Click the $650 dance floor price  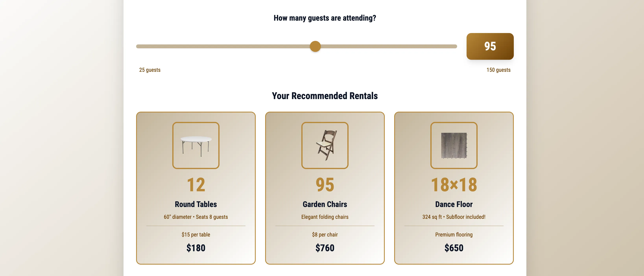pyautogui.click(x=454, y=248)
